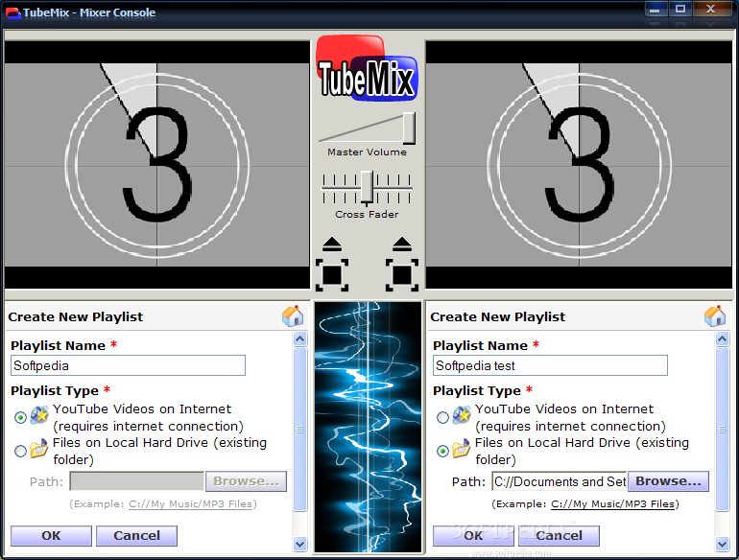This screenshot has width=739, height=560.
Task: Click the right Path field showing C://Documents
Action: tap(560, 481)
